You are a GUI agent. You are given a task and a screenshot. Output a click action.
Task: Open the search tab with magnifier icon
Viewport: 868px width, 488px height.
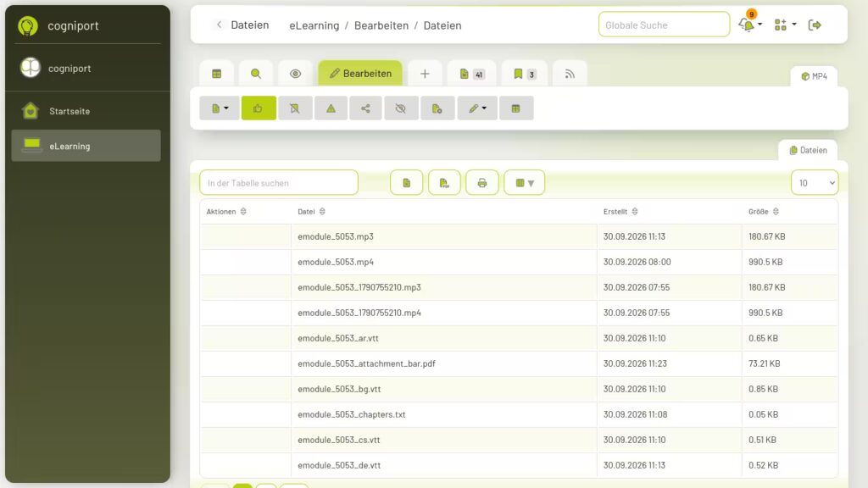pos(256,74)
